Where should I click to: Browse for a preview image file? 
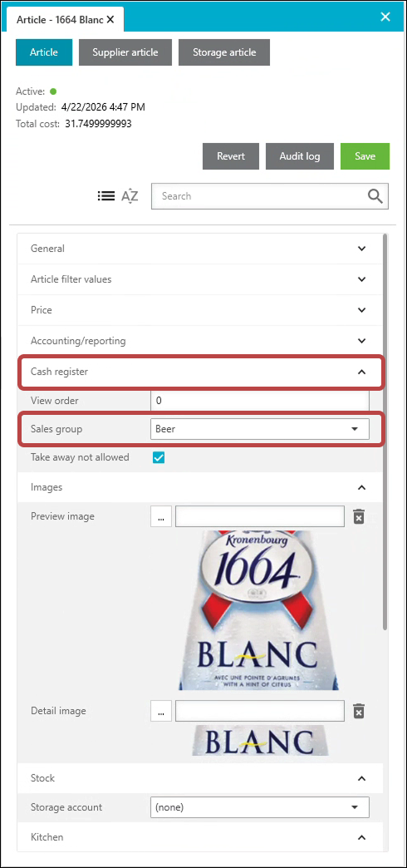[161, 517]
